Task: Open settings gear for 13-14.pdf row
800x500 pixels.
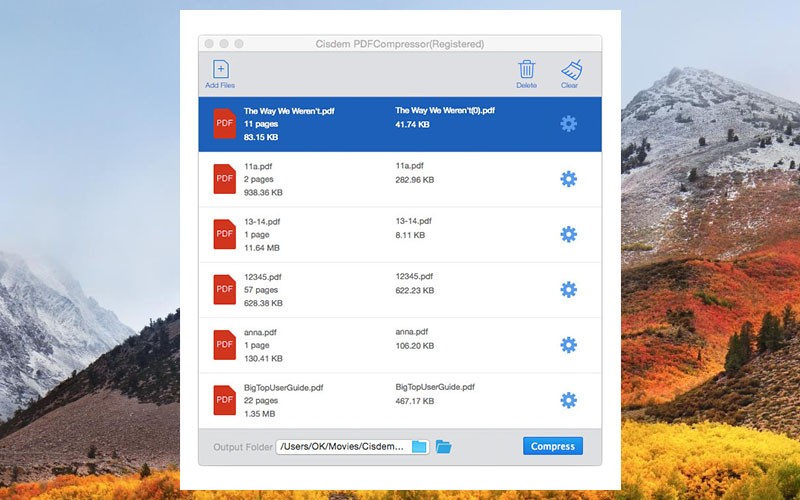Action: point(568,234)
